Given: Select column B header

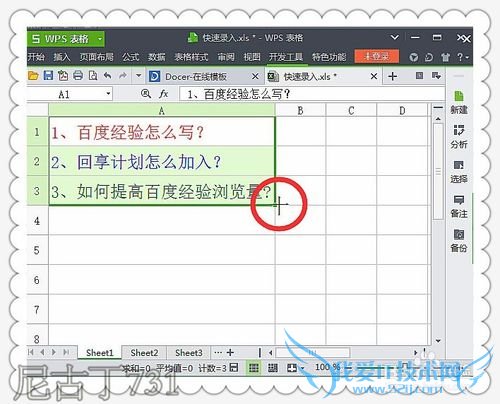Looking at the screenshot, I should click(x=300, y=110).
